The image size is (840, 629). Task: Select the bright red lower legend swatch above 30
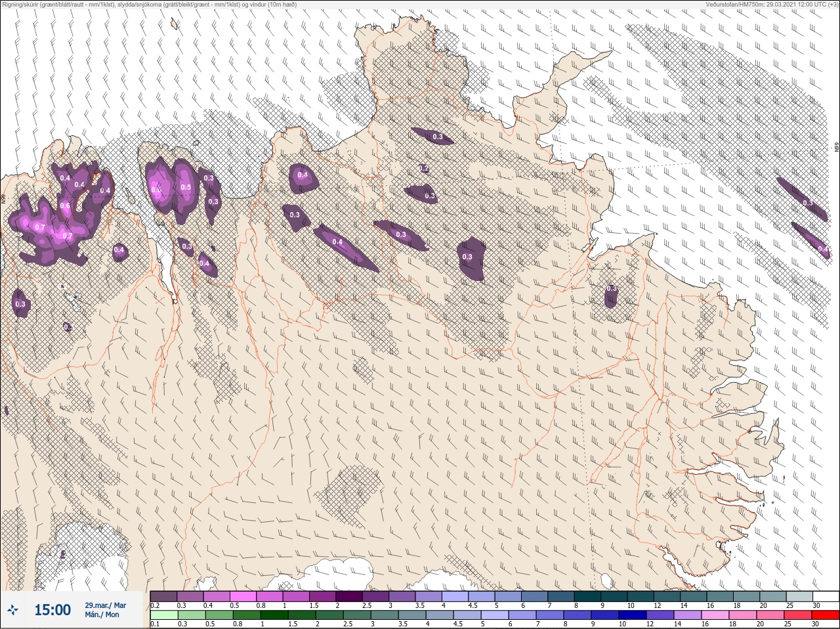click(826, 615)
